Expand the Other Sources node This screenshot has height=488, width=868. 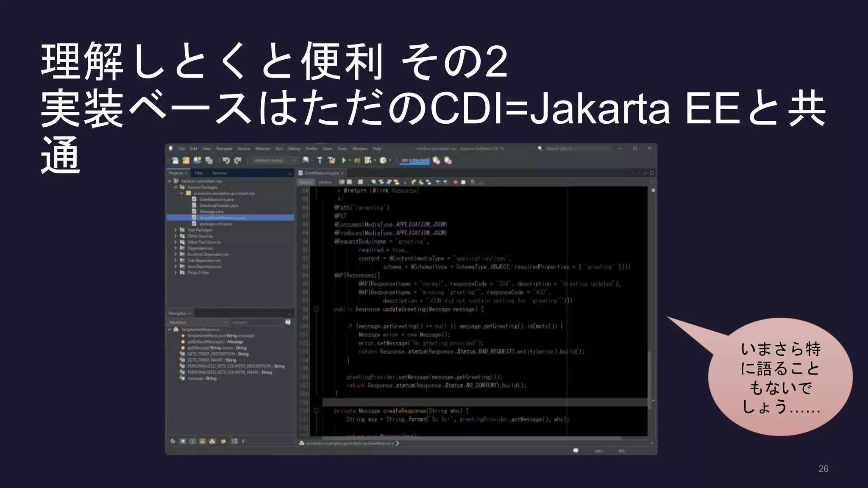pos(176,236)
